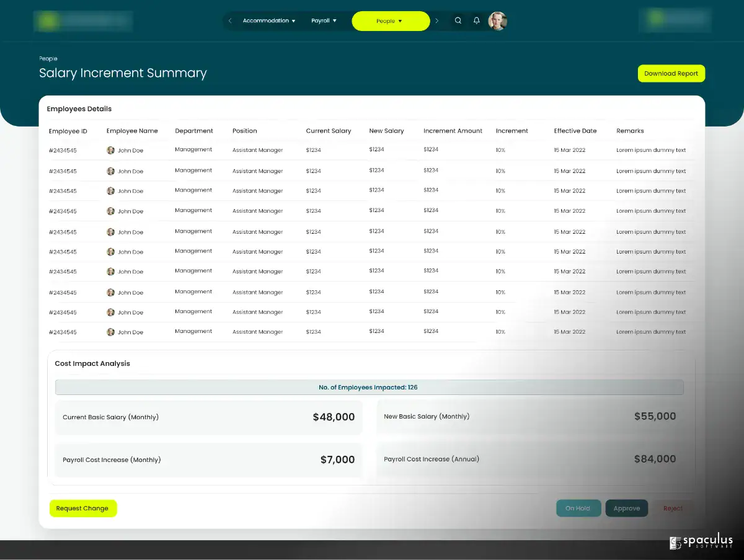Click 15 Mar 2022 in first row
Viewport: 744px width, 560px height.
[x=569, y=150]
